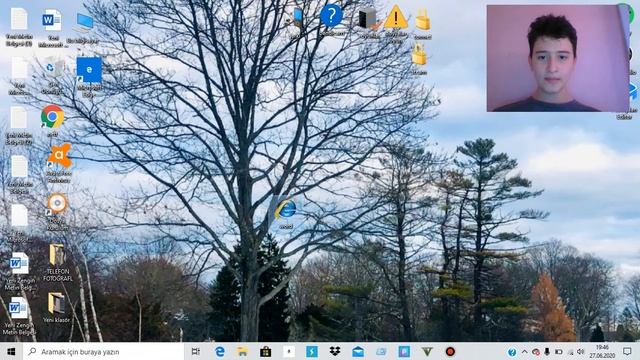Open the volume control in system tray

[x=581, y=352]
